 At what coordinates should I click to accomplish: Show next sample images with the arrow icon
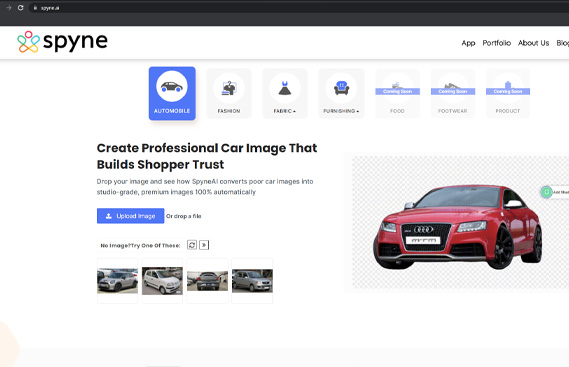204,245
